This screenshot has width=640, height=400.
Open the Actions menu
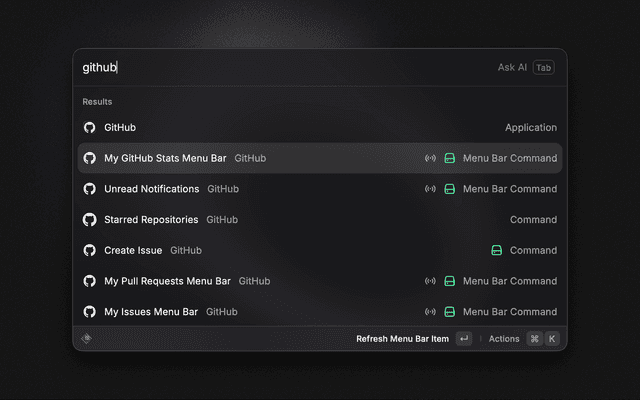[504, 339]
